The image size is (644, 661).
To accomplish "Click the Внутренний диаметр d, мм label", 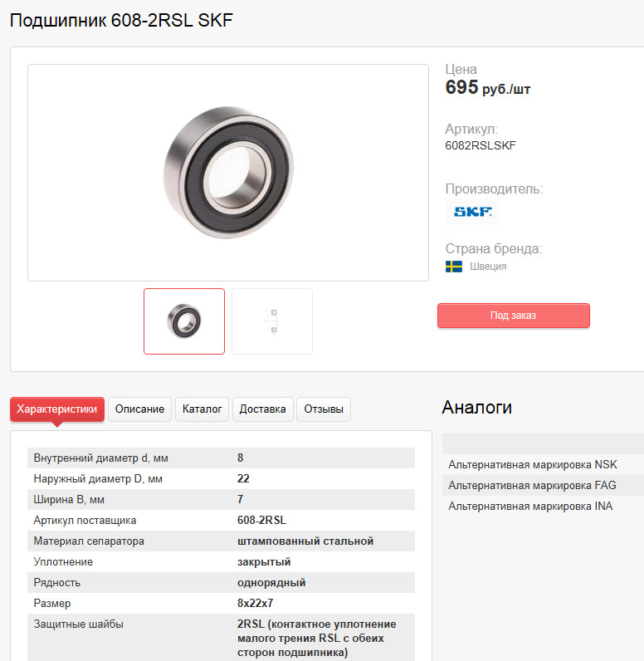I will (100, 458).
